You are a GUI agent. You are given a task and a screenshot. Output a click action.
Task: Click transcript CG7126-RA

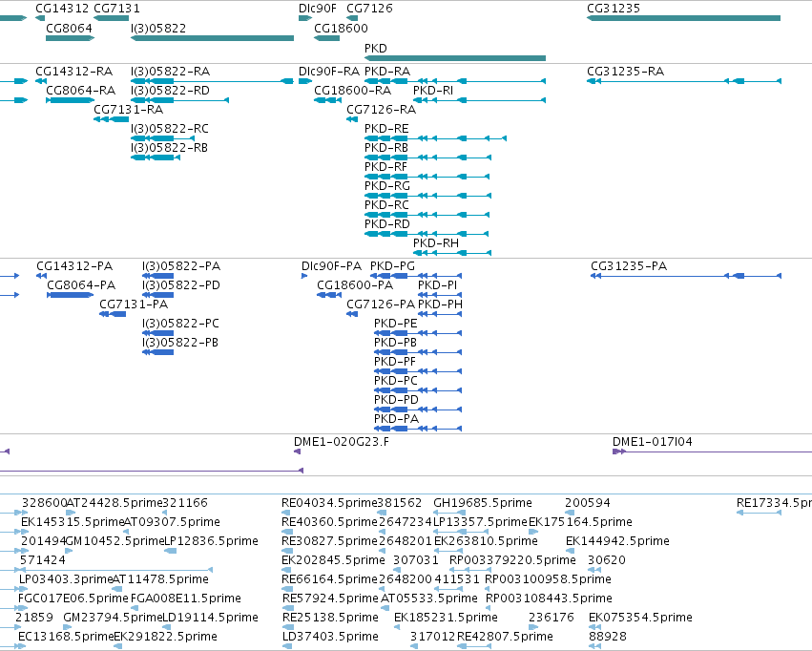point(381,110)
